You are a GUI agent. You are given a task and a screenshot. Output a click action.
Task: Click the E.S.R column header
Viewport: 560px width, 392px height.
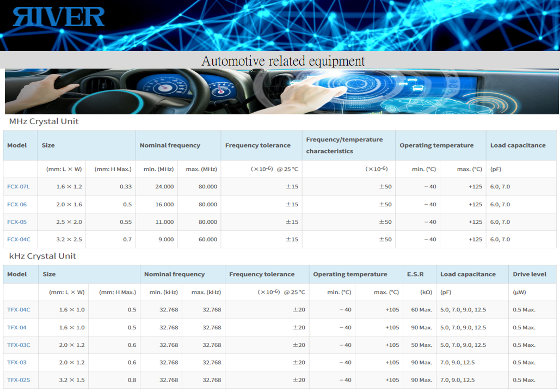415,274
